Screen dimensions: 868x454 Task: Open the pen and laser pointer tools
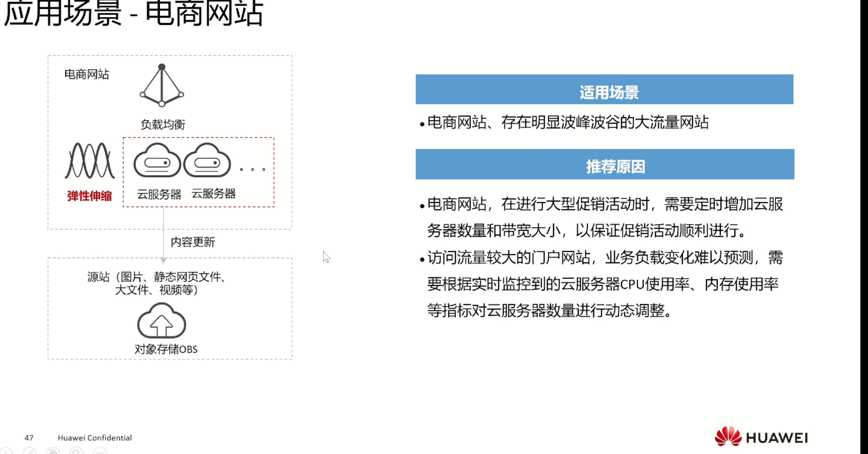click(29, 451)
